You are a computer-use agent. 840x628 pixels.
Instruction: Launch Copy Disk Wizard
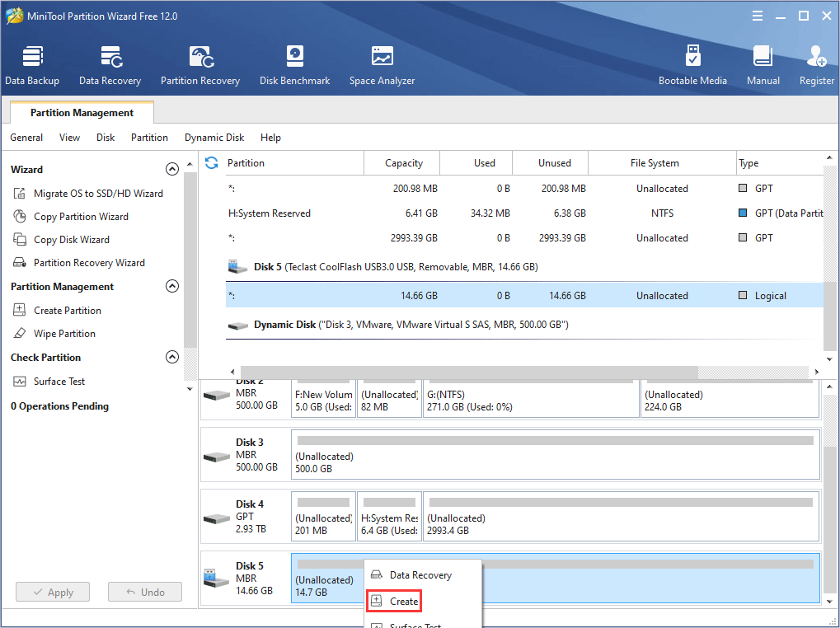tap(61, 239)
